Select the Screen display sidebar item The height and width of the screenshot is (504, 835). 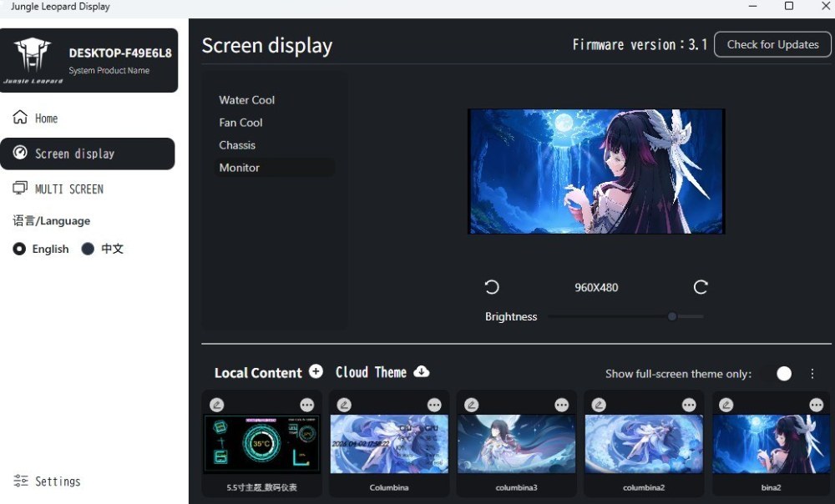88,154
